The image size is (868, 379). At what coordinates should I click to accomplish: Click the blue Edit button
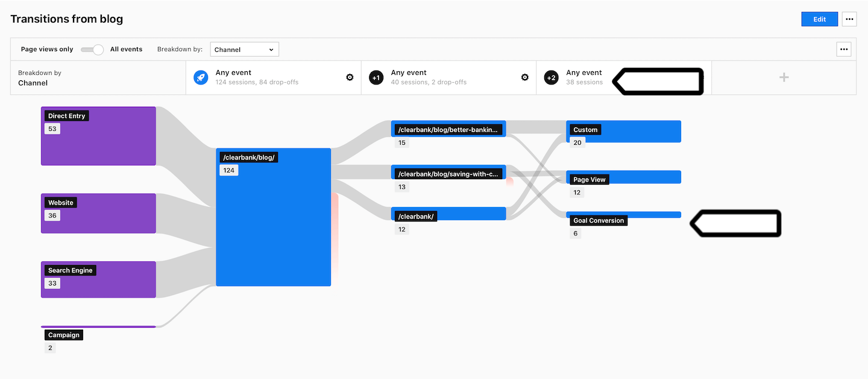[819, 19]
